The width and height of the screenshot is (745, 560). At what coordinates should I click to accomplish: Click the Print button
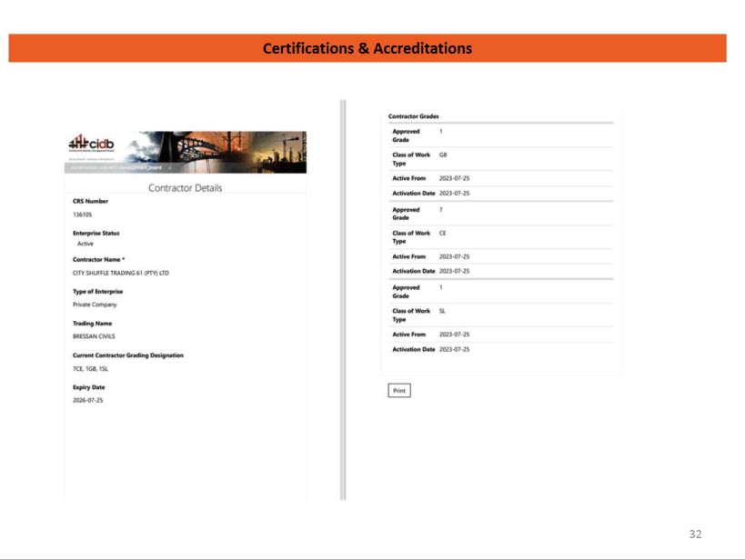tap(399, 391)
